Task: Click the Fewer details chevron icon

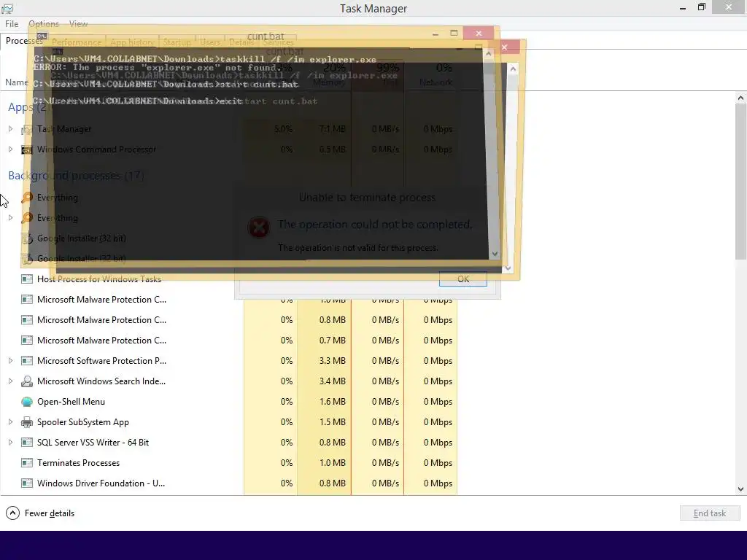Action: coord(12,513)
